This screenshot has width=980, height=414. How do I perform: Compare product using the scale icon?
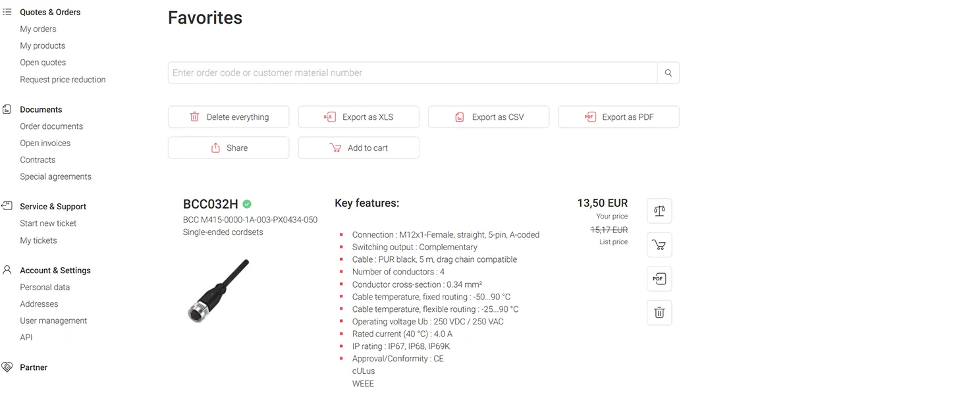[659, 211]
